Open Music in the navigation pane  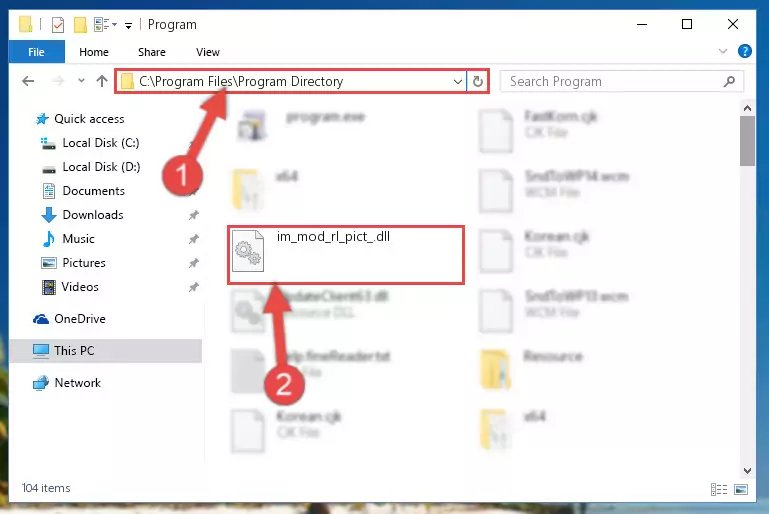[x=78, y=239]
